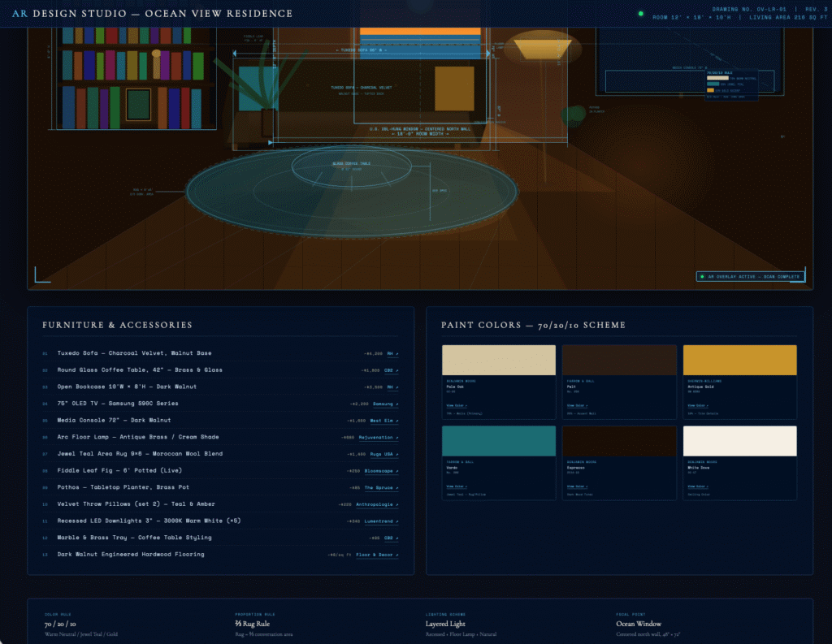Click the arrow icon next to Floor & Decor
Screen dimensions: 832x644
click(396, 554)
